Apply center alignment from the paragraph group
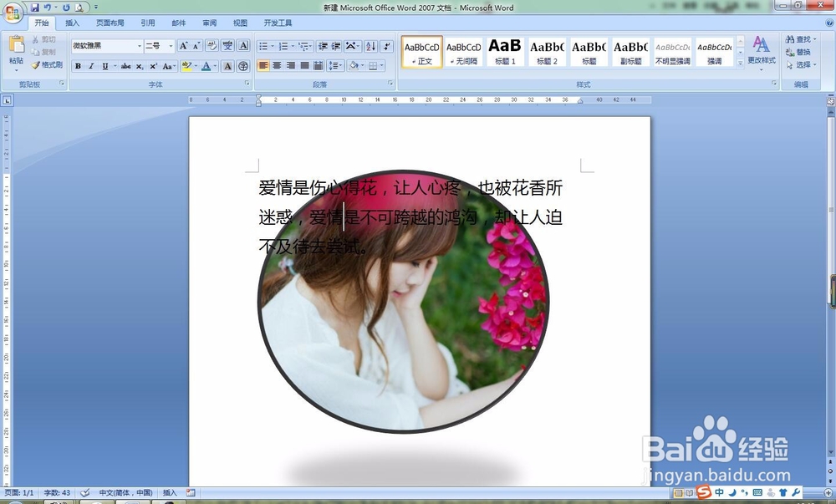 [277, 65]
